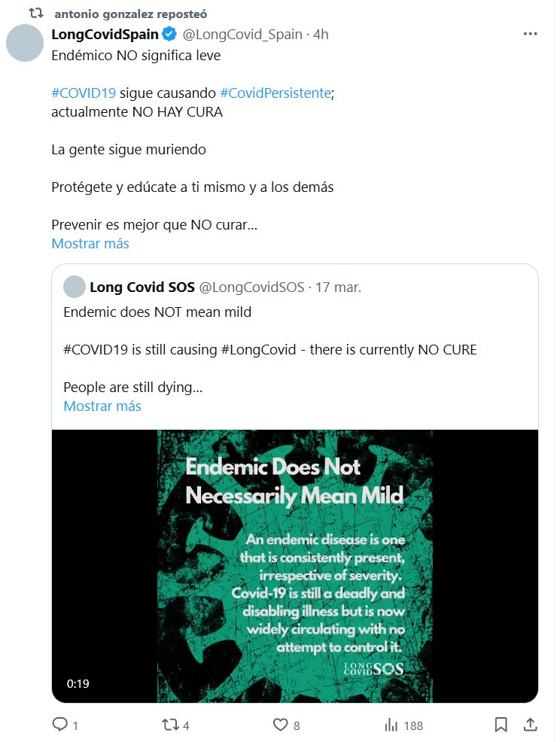Expand the main tweet with Mostrar más

[x=90, y=243]
